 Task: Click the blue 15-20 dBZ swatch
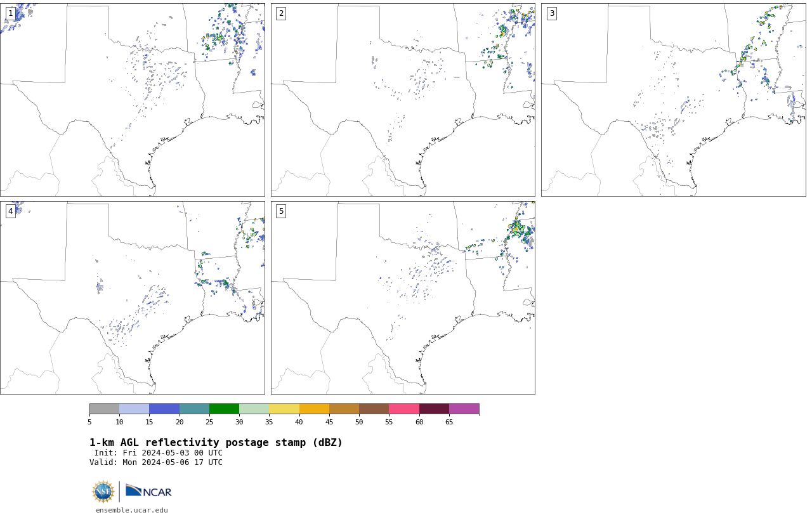coord(164,409)
